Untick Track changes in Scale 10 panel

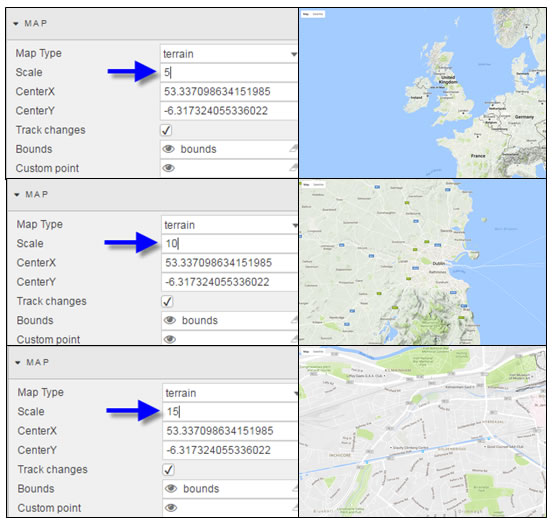point(167,301)
